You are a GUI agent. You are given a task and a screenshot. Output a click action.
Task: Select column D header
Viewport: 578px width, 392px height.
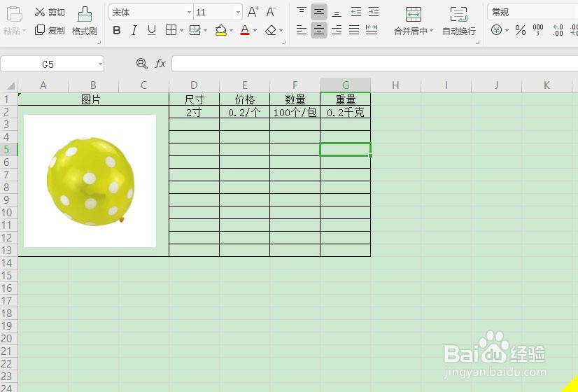point(194,85)
